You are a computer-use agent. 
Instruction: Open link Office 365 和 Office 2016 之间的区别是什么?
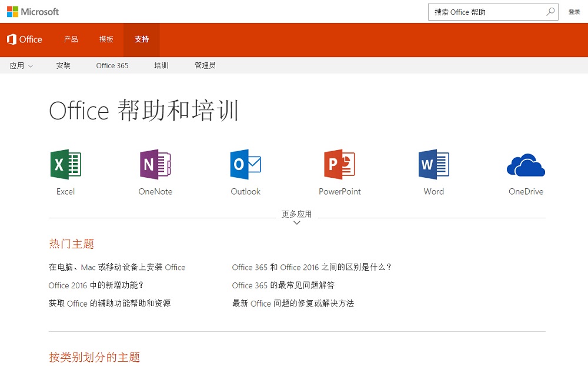click(x=312, y=267)
